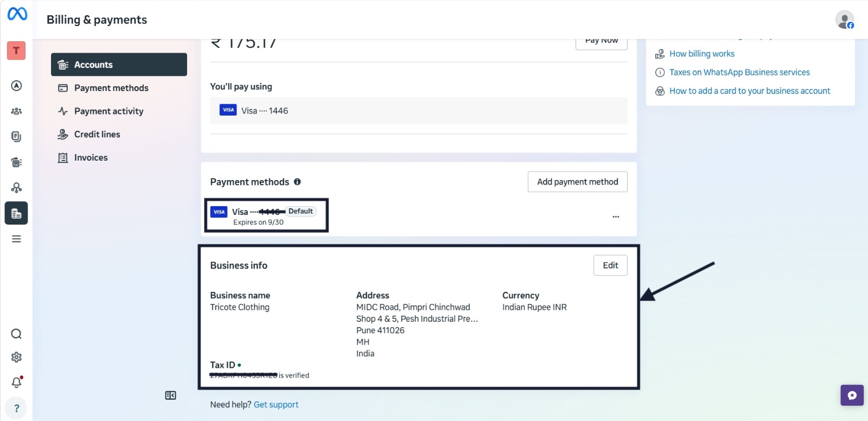Go to Credit lines section
The width and height of the screenshot is (868, 421).
(97, 135)
